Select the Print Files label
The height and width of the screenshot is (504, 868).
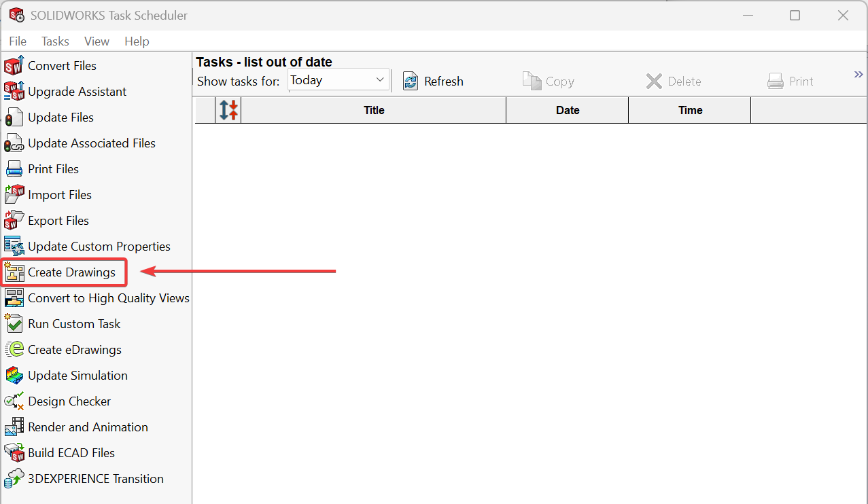[x=53, y=169]
